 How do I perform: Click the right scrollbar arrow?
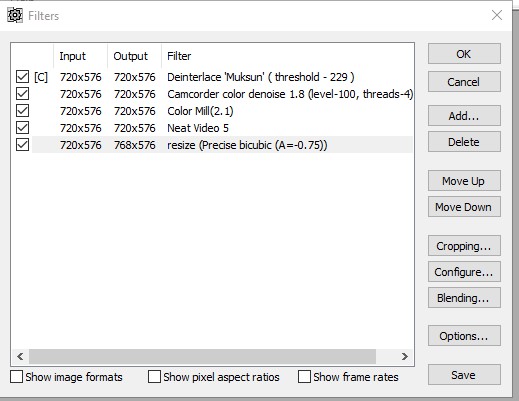point(404,356)
